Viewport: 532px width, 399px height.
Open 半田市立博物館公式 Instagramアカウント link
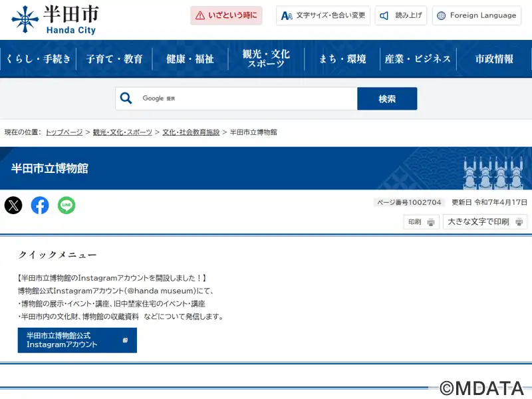coord(77,340)
